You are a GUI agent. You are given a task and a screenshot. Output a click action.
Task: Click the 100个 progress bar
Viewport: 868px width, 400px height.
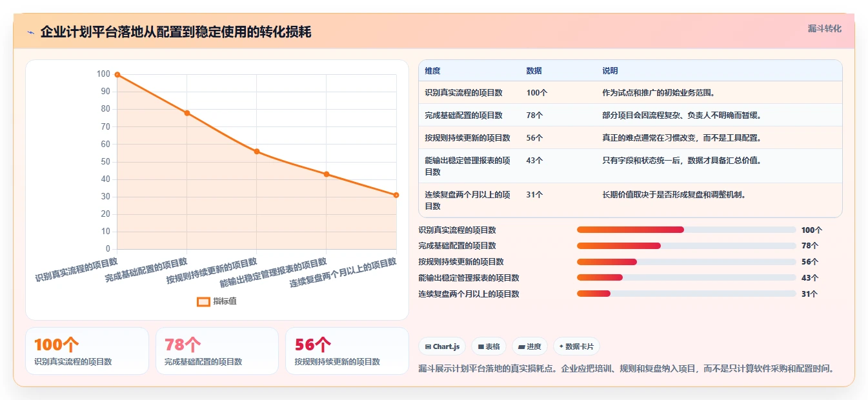[687, 230]
